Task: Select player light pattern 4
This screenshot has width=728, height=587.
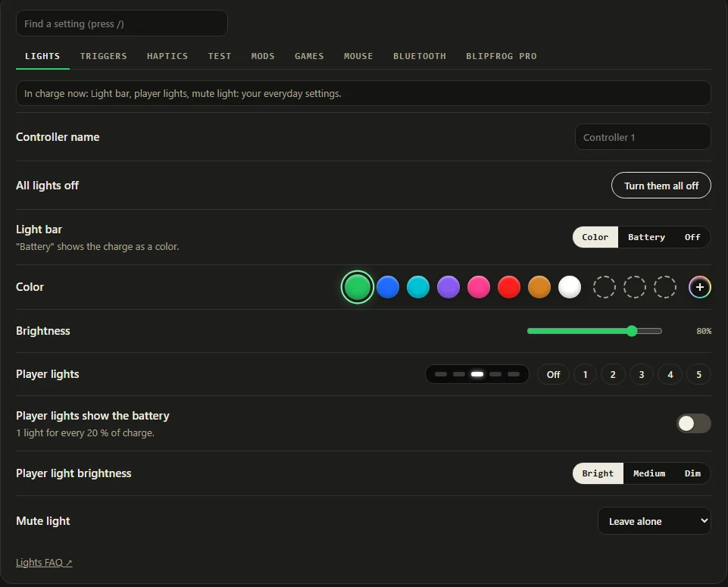Action: tap(670, 374)
